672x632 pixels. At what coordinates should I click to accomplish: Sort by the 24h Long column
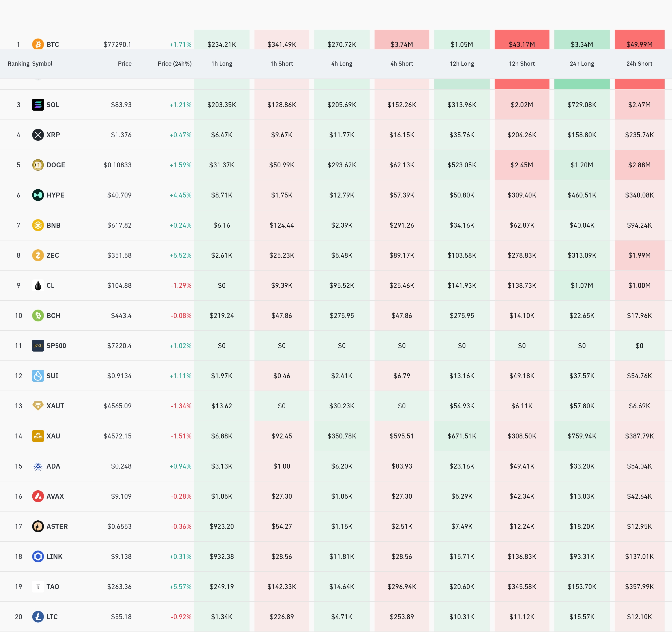pyautogui.click(x=582, y=63)
